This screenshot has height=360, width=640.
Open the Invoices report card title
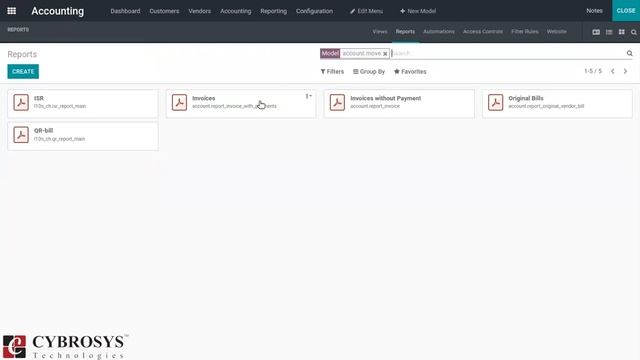click(x=204, y=98)
